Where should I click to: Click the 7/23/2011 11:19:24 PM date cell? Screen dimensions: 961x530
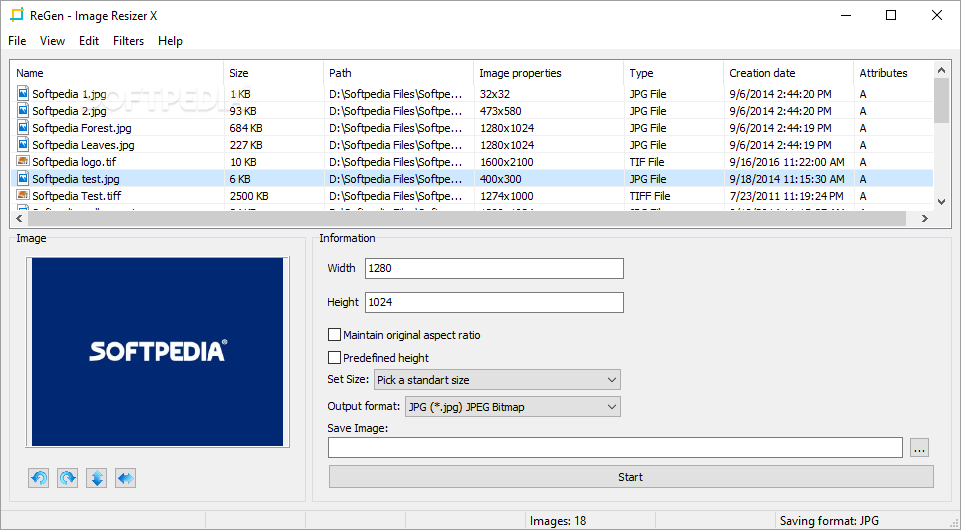point(786,196)
